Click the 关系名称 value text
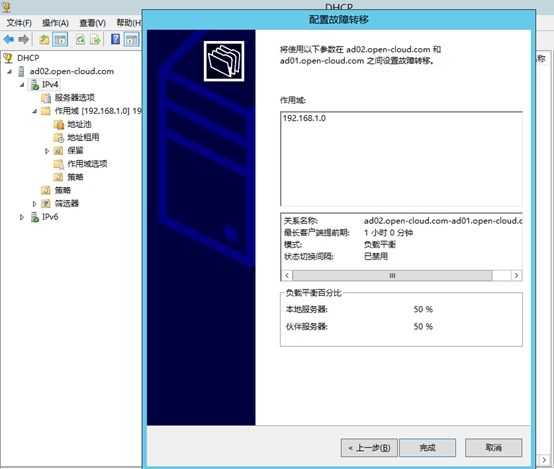The height and width of the screenshot is (469, 554). click(443, 221)
